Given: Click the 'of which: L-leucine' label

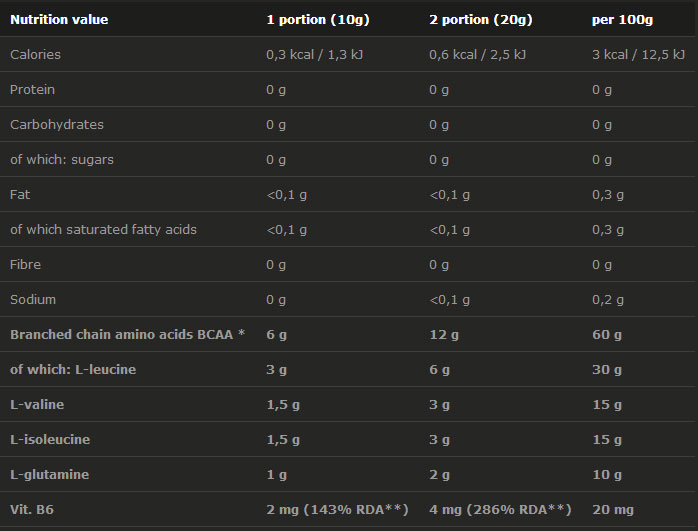Looking at the screenshot, I should (x=73, y=369).
